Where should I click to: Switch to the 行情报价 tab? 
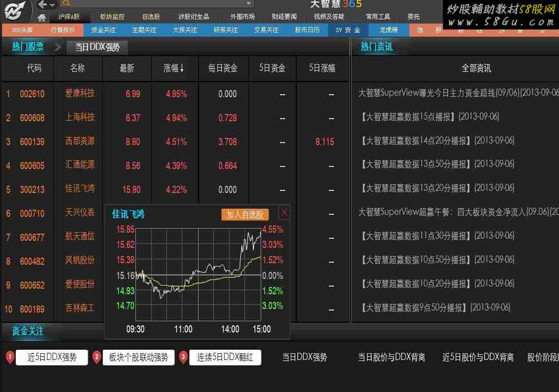click(x=63, y=30)
